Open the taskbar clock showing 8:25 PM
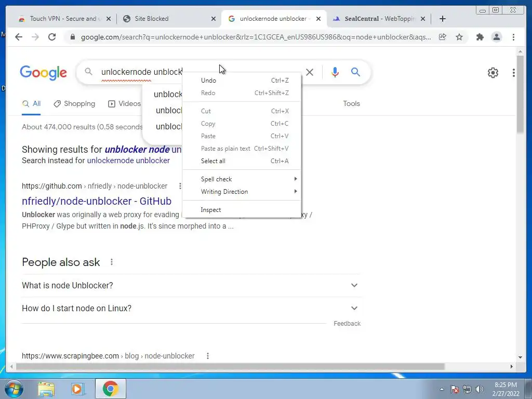The image size is (532, 399). [x=506, y=389]
